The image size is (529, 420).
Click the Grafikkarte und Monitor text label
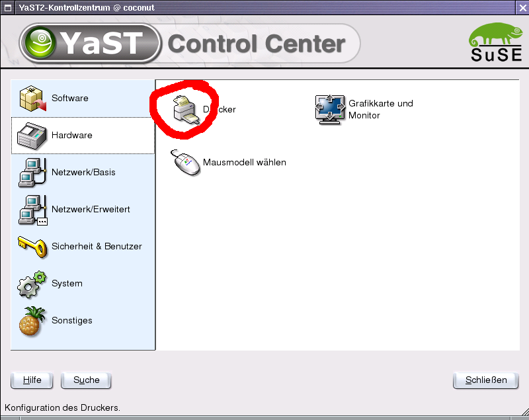click(381, 109)
